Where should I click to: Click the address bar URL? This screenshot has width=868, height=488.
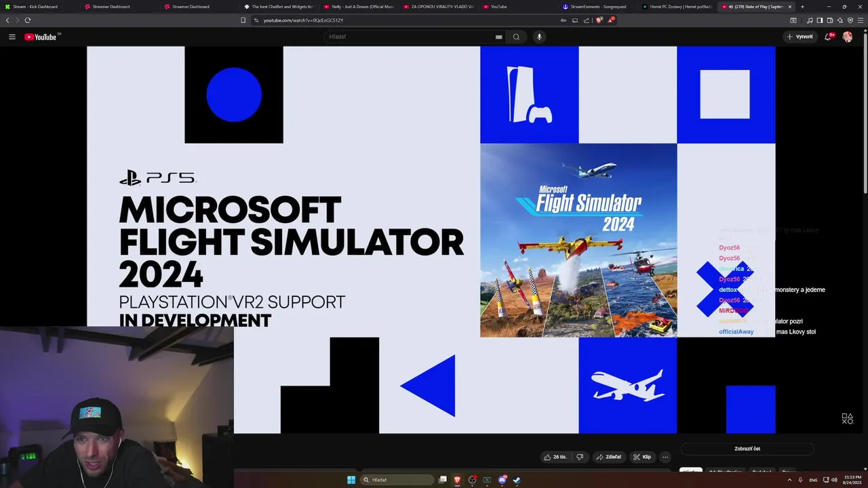[303, 20]
